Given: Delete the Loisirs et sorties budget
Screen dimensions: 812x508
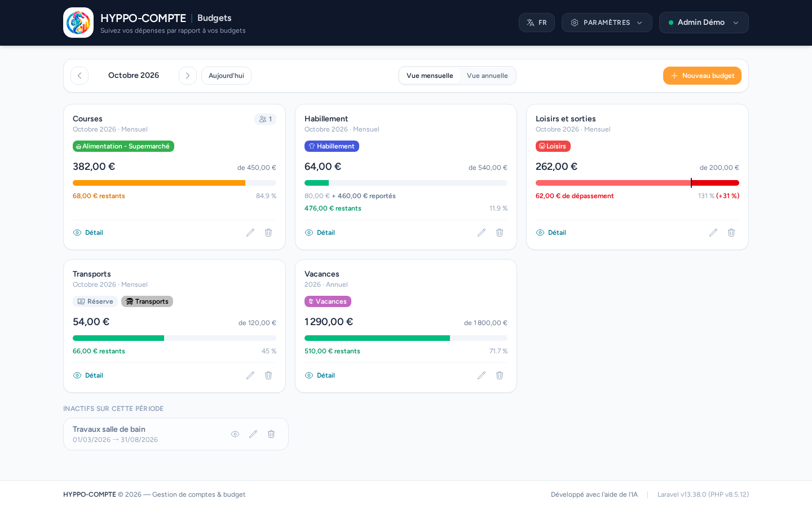Looking at the screenshot, I should [x=731, y=233].
